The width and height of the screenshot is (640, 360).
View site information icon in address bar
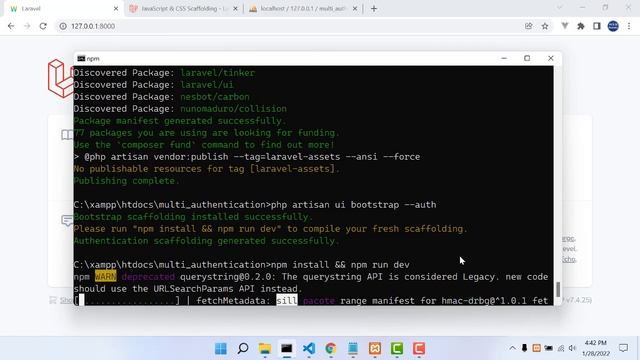coord(63,26)
